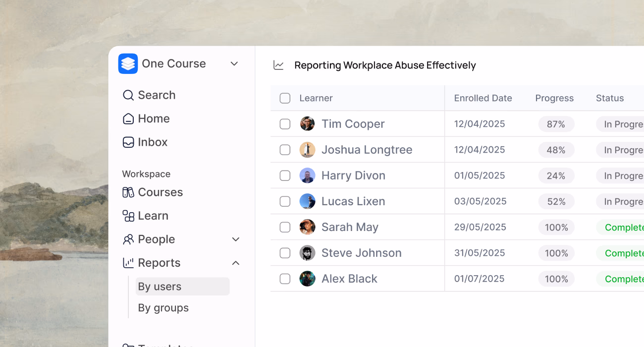Sort by Enrolled Date column header
Image resolution: width=644 pixels, height=347 pixels.
483,98
